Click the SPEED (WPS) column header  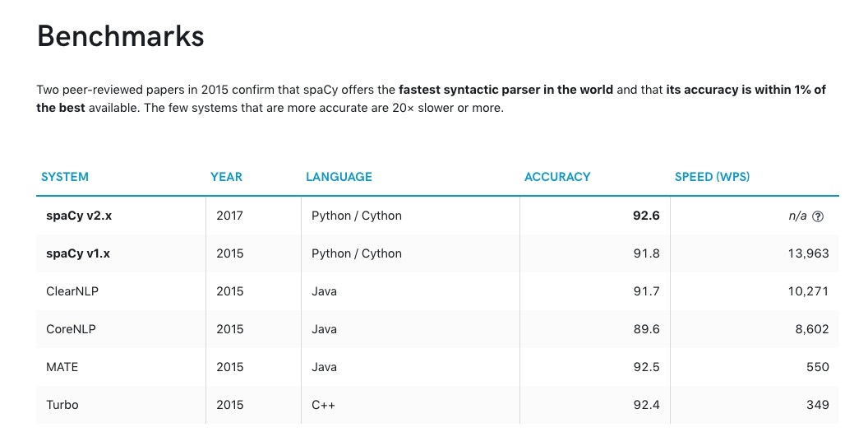(712, 177)
